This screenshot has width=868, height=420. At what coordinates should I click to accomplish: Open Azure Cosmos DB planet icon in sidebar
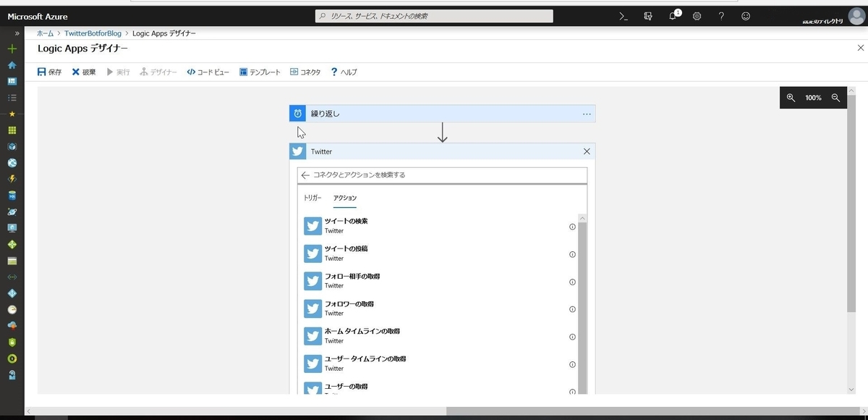(x=12, y=211)
